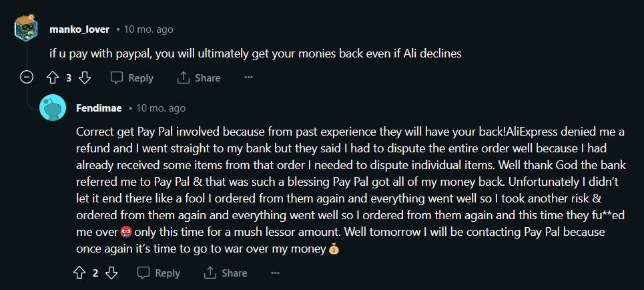This screenshot has height=290, width=644.
Task: Click the reply speech-bubble icon under manko_lover
Action: pos(117,78)
